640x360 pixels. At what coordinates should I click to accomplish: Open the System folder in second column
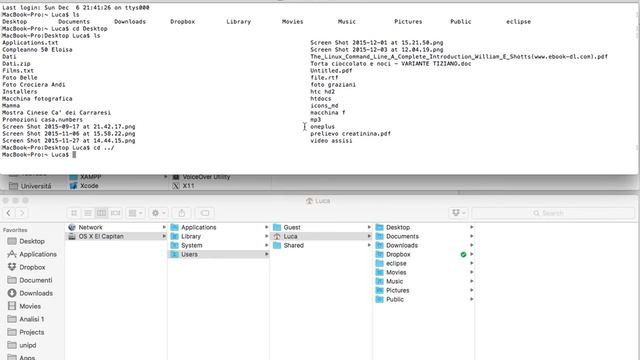(219, 245)
